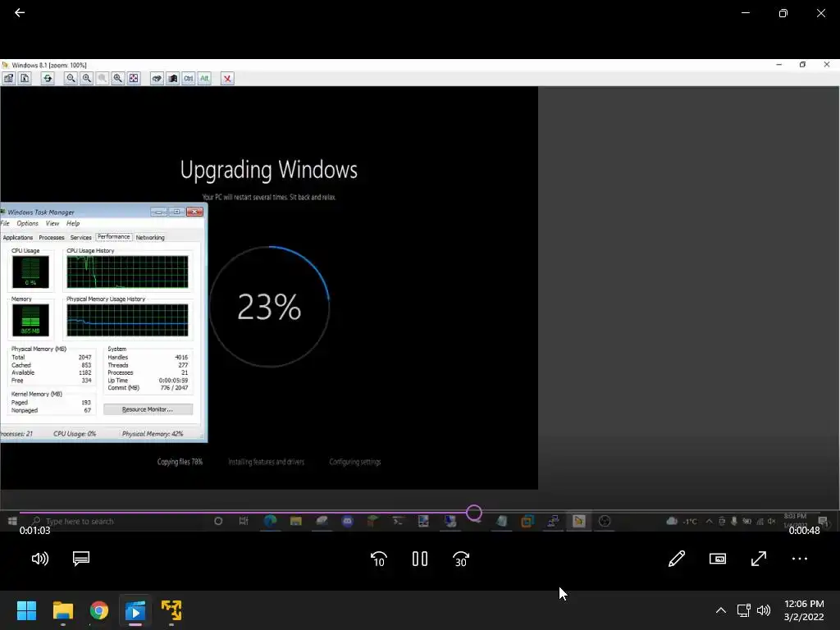Image resolution: width=840 pixels, height=630 pixels.
Task: Click the elapsed time 0:01:03
Action: click(x=34, y=531)
